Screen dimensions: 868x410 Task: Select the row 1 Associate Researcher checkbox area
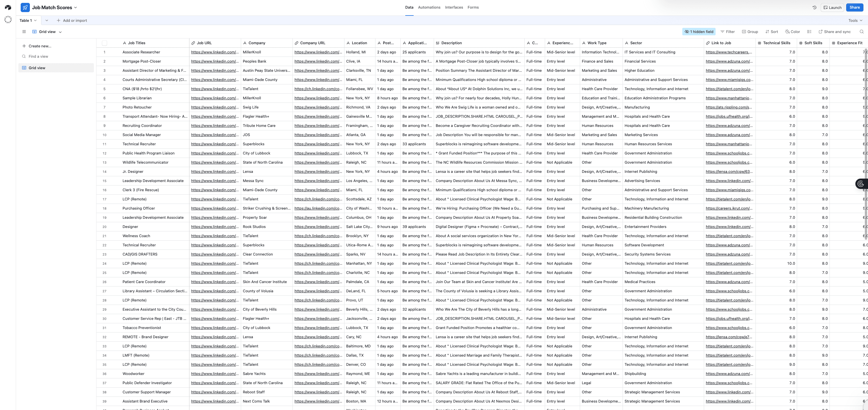[104, 52]
